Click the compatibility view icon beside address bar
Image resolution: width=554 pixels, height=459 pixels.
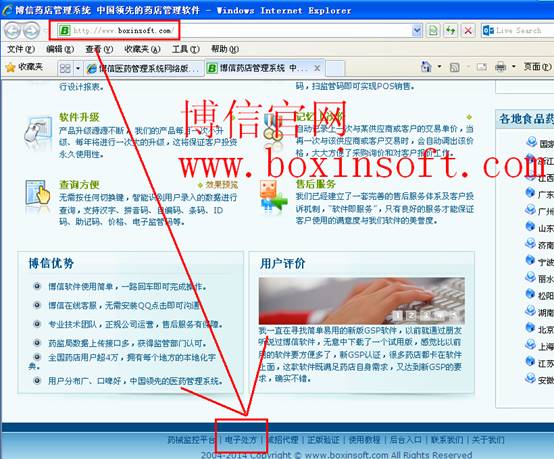tap(433, 31)
